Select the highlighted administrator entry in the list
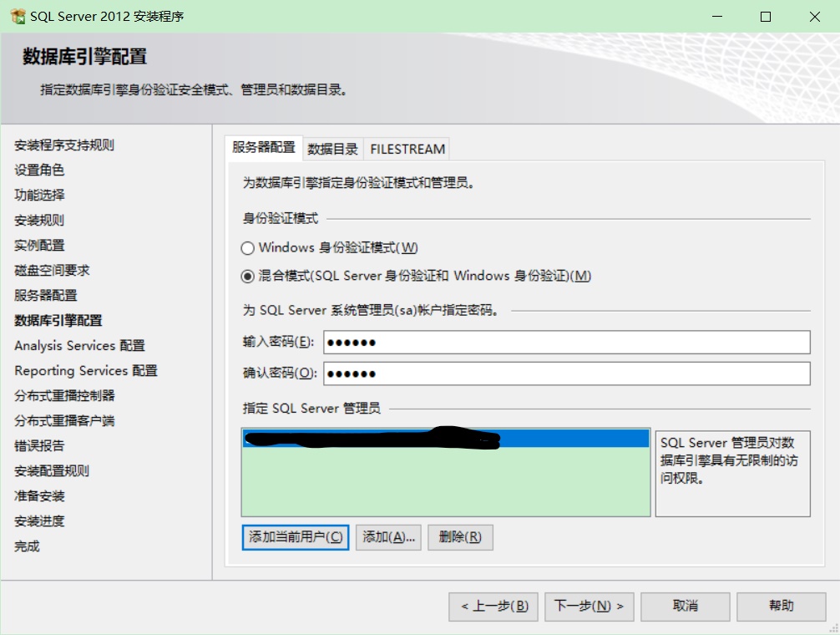This screenshot has height=635, width=840. (x=446, y=439)
